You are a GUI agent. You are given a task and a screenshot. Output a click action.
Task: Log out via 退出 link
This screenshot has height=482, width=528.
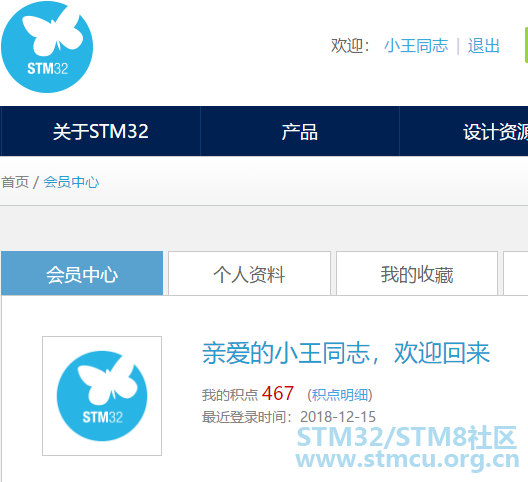tap(484, 46)
